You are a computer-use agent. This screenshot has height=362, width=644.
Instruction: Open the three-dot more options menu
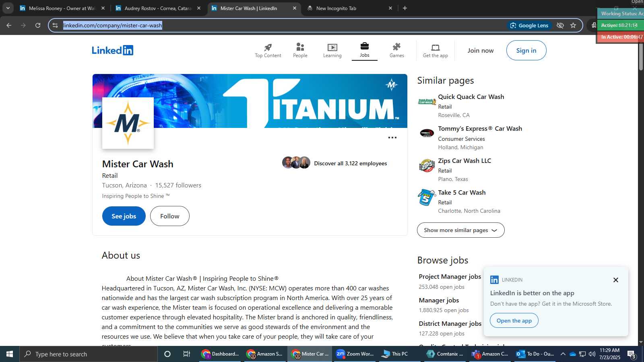[392, 138]
